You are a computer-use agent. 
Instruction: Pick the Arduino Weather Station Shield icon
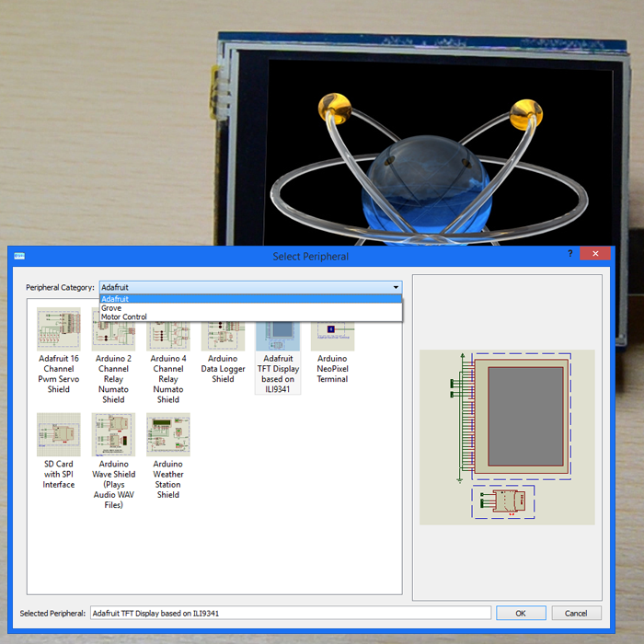click(168, 434)
